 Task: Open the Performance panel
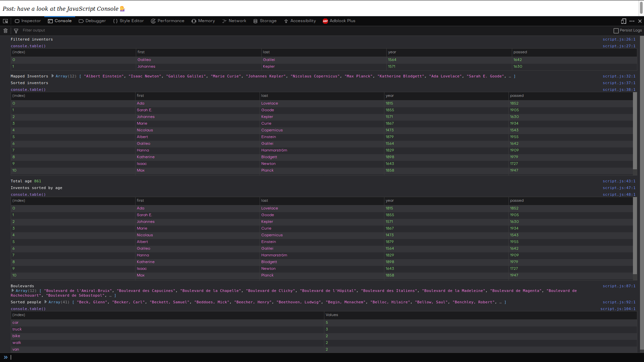(x=171, y=21)
